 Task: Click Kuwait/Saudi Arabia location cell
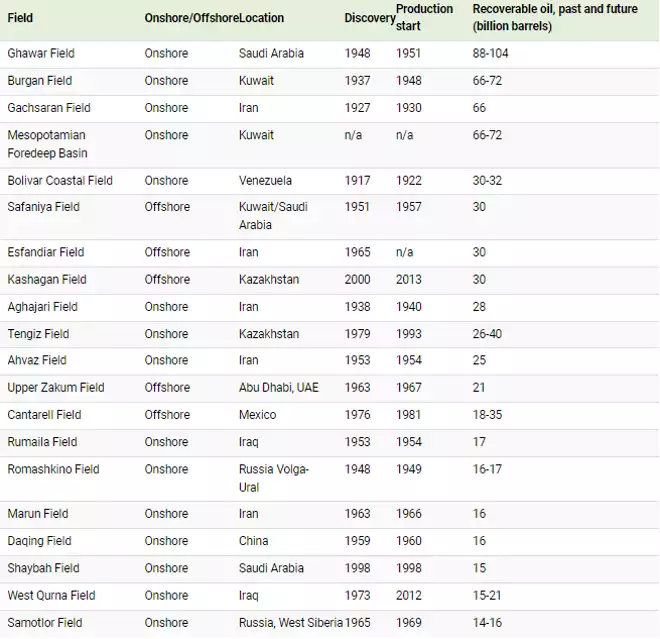pyautogui.click(x=273, y=216)
